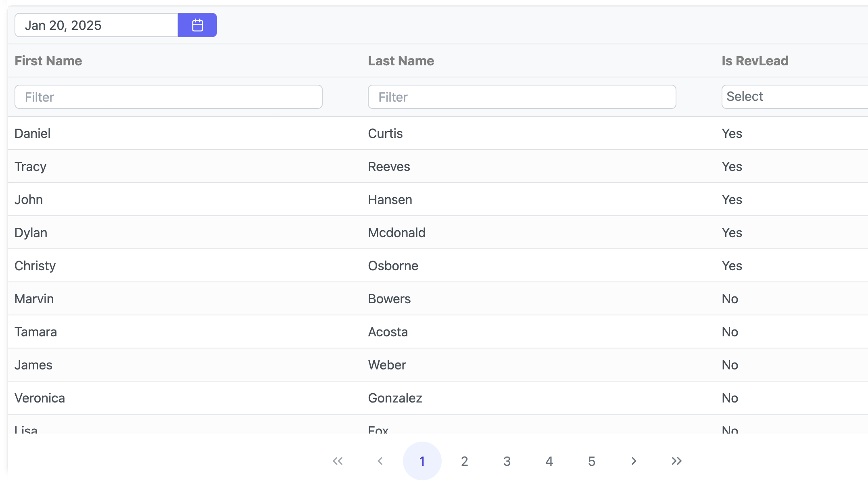The height and width of the screenshot is (488, 868).
Task: Sort by First Name column header
Action: [48, 61]
